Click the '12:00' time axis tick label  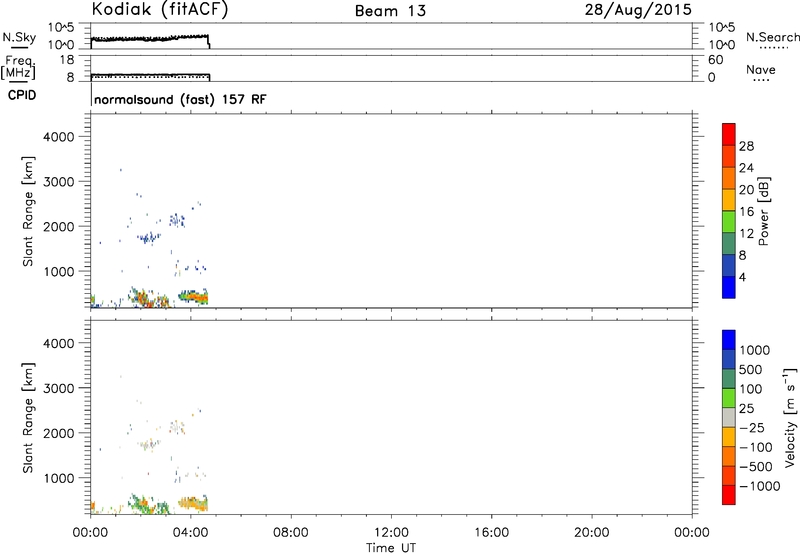pos(391,533)
